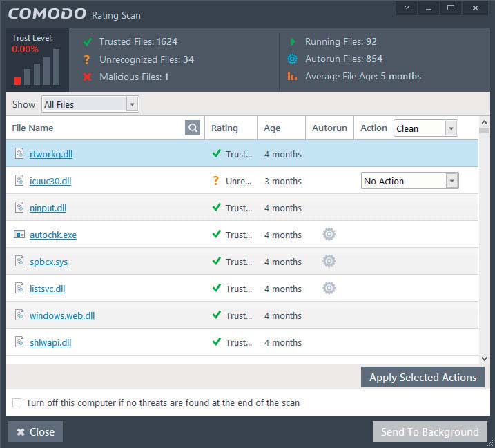Open the listsvc.dll file link

[48, 289]
